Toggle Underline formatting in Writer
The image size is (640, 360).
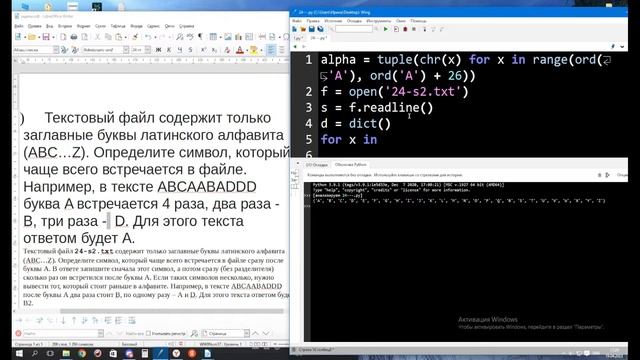180,50
